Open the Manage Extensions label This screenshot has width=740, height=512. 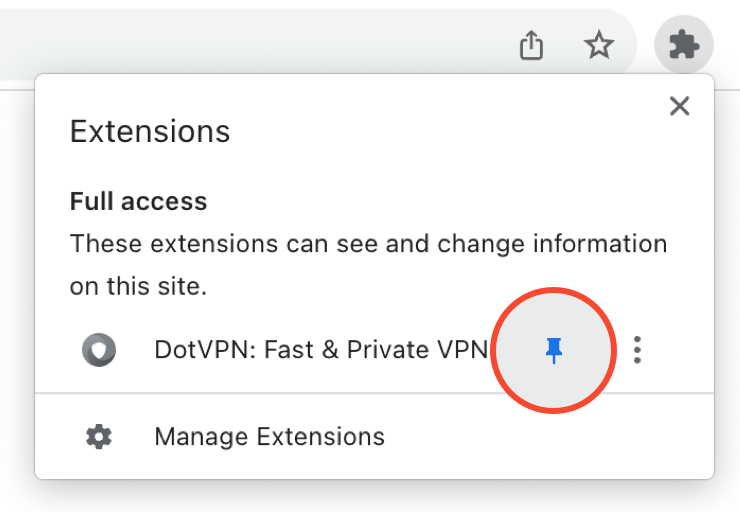pyautogui.click(x=269, y=437)
